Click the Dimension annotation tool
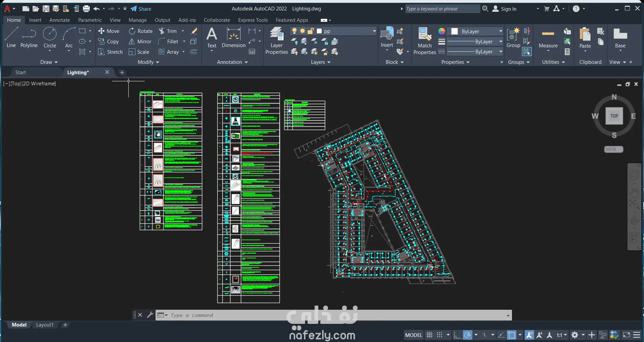 click(x=233, y=38)
